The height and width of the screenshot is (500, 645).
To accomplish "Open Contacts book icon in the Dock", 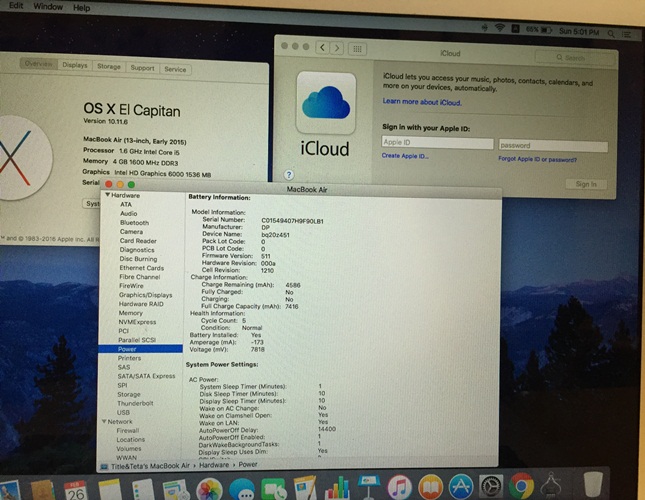I will pyautogui.click(x=43, y=491).
